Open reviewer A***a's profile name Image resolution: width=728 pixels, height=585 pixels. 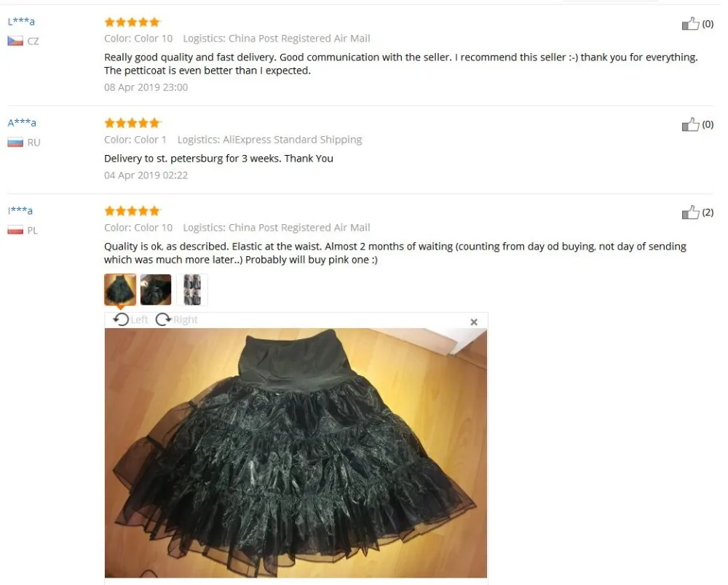22,123
